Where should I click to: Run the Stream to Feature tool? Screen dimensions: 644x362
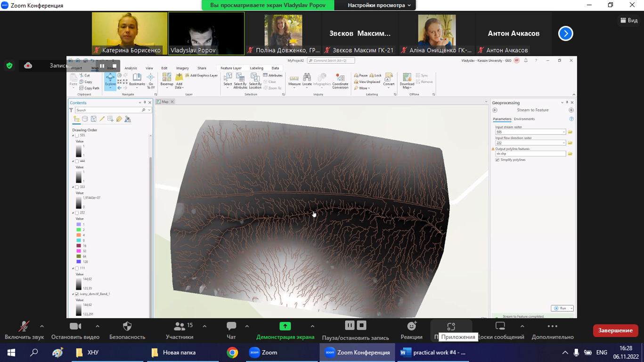click(x=560, y=308)
